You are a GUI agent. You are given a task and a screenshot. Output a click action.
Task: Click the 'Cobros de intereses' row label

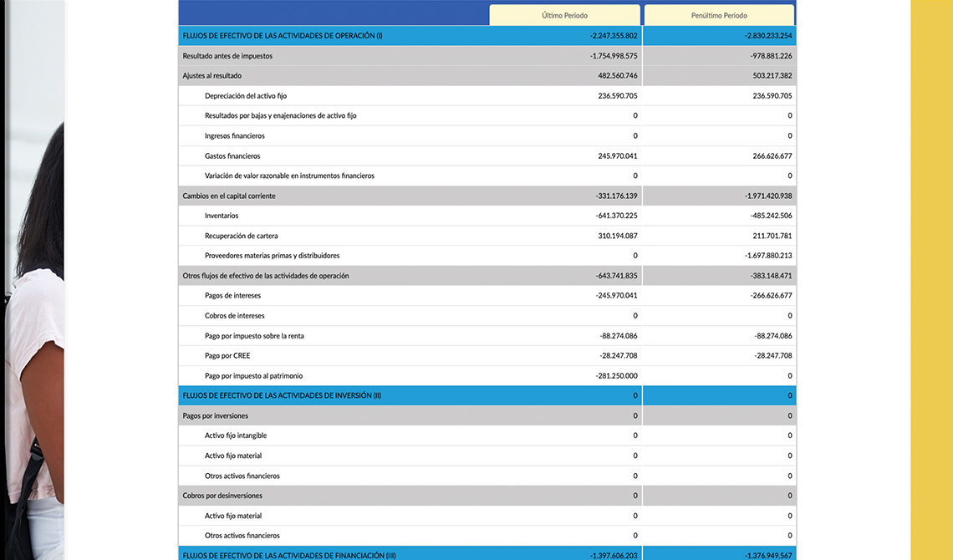click(235, 316)
